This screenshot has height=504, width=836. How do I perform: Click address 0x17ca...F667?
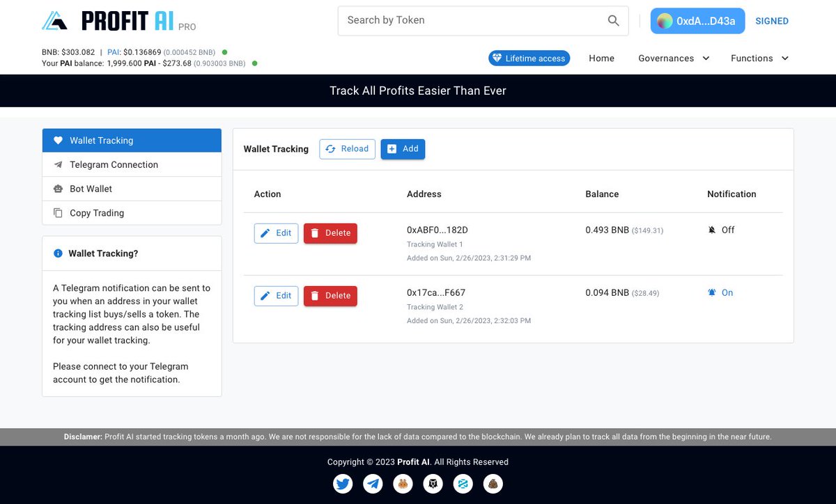coord(436,293)
